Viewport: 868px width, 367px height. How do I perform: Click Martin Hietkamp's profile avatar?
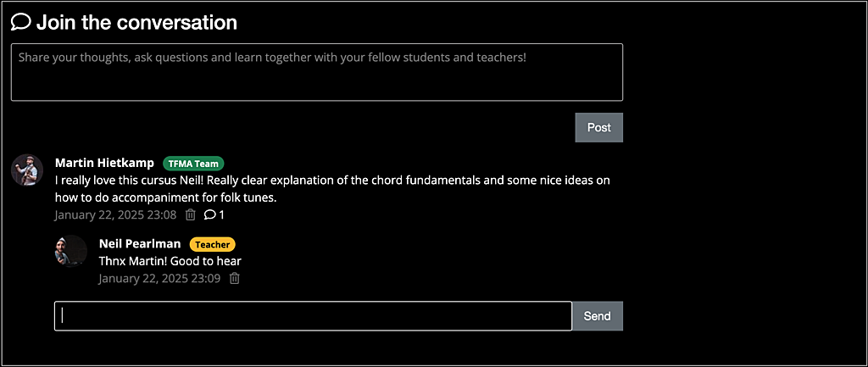27,170
